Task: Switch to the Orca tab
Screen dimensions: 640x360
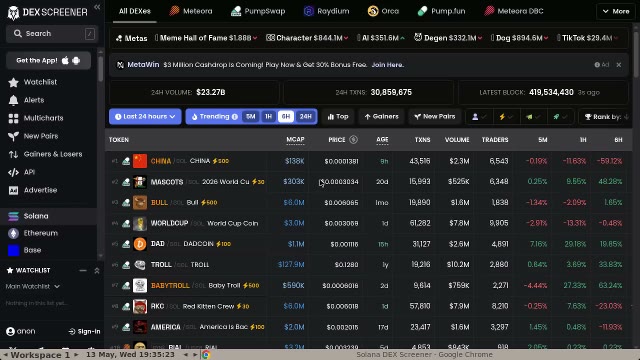Action: pyautogui.click(x=383, y=11)
